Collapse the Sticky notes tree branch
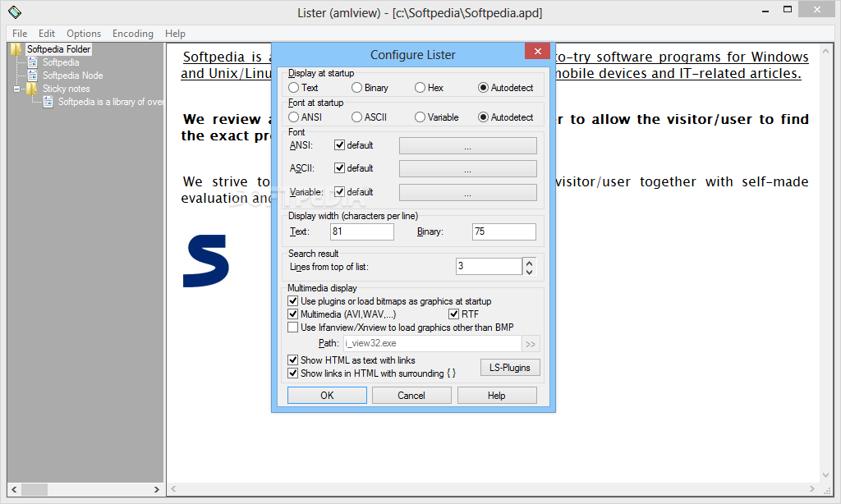Screen dimensions: 841x504 coord(16,89)
